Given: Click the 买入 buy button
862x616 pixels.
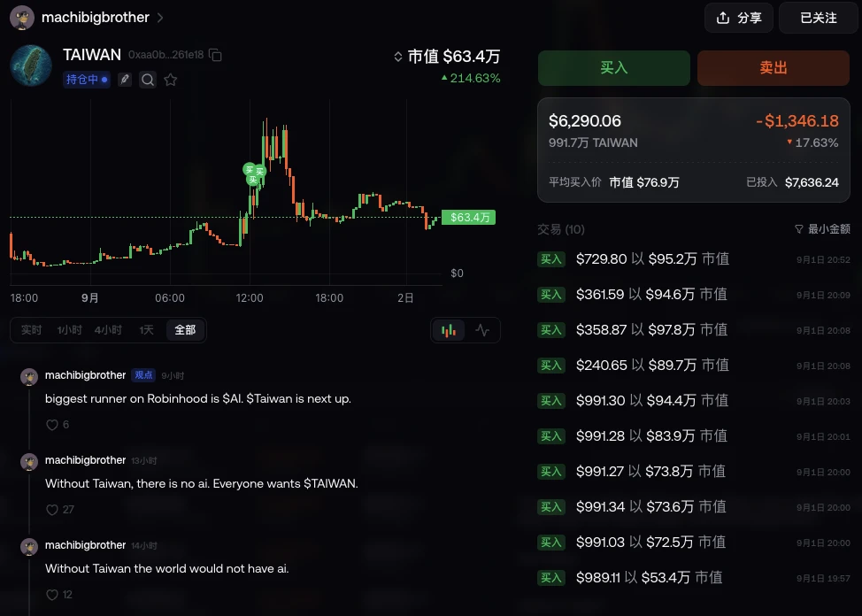Looking at the screenshot, I should point(614,67).
